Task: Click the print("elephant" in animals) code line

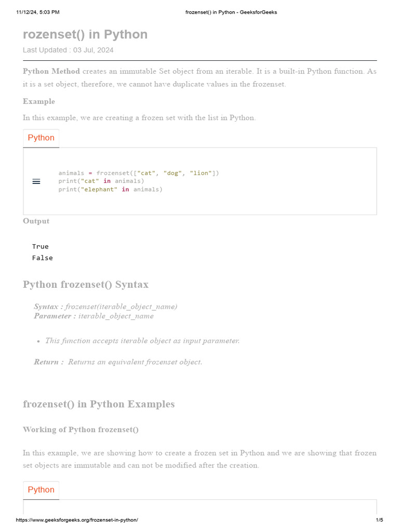Action: (110, 190)
